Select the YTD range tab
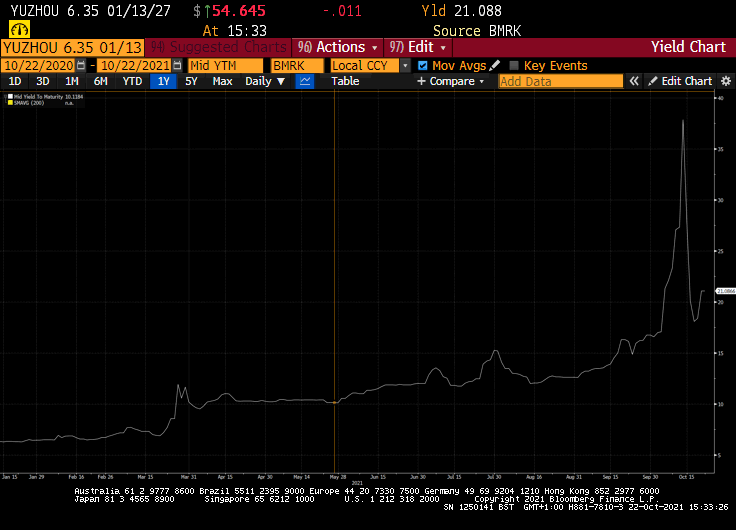The height and width of the screenshot is (530, 736). click(x=132, y=81)
